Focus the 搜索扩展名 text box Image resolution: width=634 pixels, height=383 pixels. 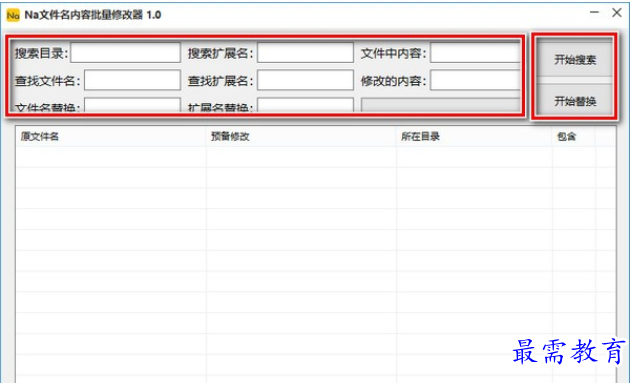click(x=305, y=53)
